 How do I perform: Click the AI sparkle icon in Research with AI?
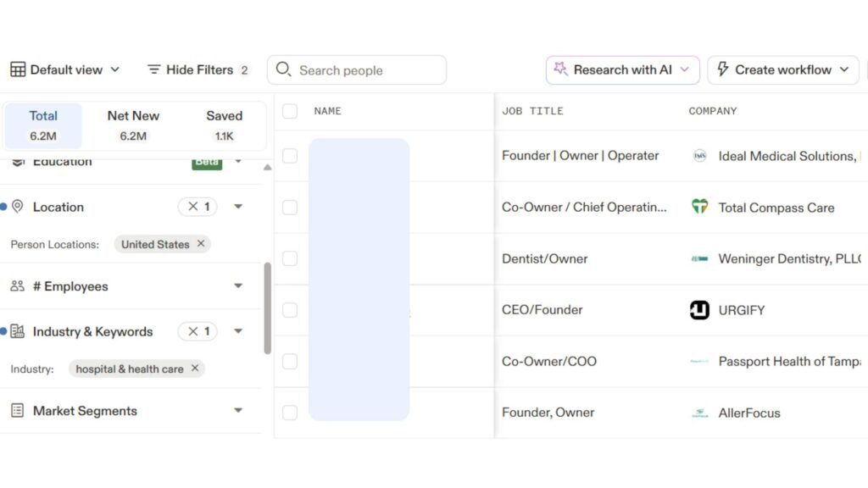pos(560,69)
